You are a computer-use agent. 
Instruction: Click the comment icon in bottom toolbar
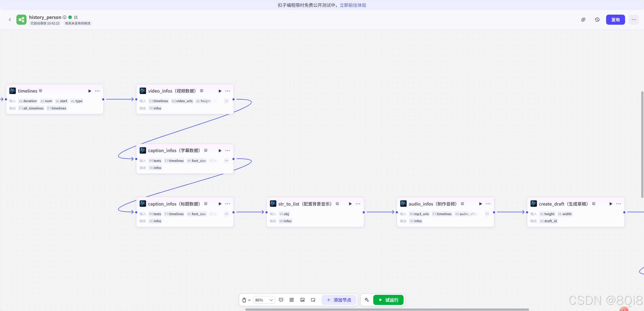[281, 300]
